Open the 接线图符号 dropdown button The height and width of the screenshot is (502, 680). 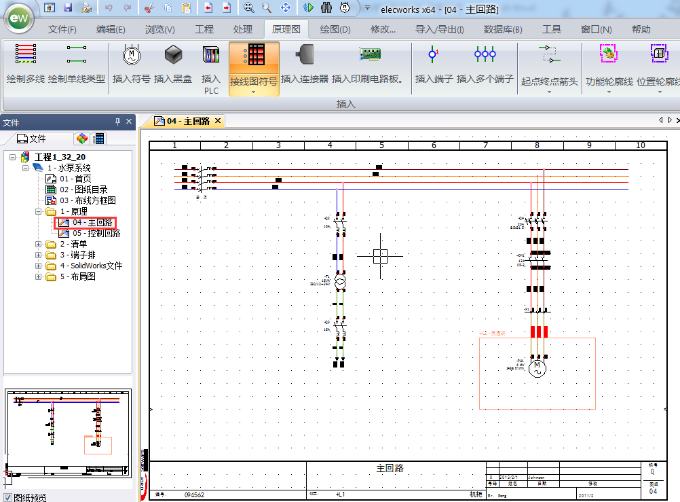pos(254,88)
